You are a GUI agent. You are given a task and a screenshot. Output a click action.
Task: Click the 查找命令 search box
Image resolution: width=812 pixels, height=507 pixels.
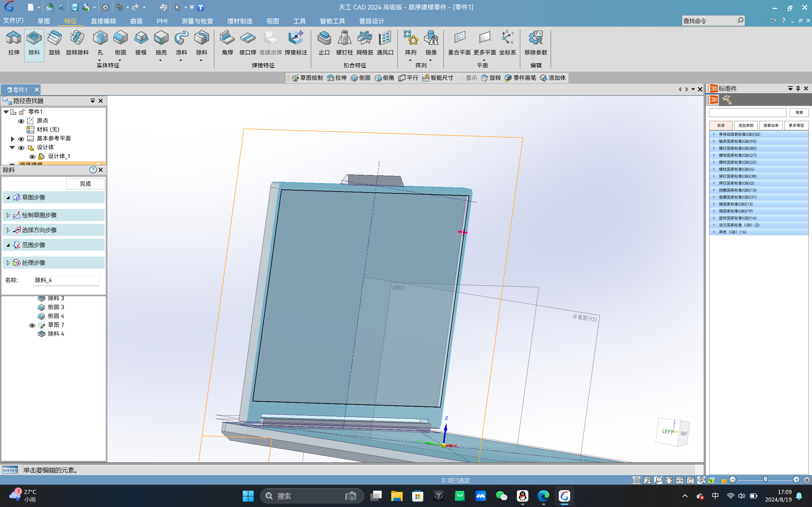click(713, 21)
